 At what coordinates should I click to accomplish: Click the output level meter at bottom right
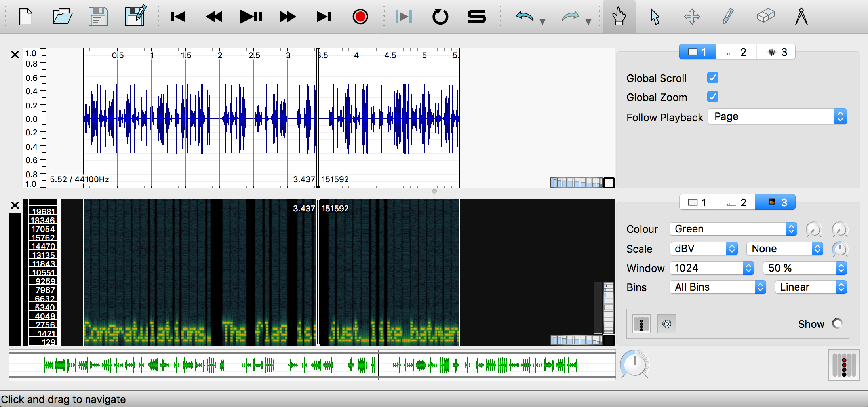(x=844, y=365)
